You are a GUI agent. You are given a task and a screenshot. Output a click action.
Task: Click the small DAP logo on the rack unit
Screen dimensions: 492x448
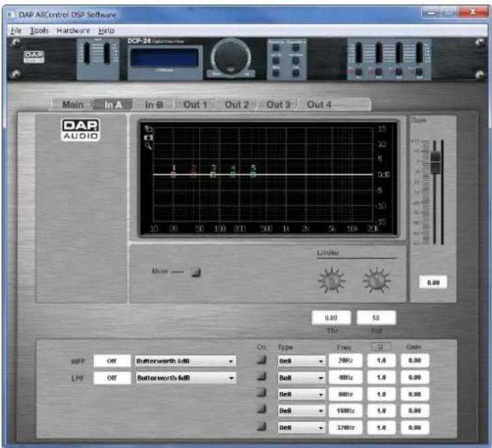point(34,57)
